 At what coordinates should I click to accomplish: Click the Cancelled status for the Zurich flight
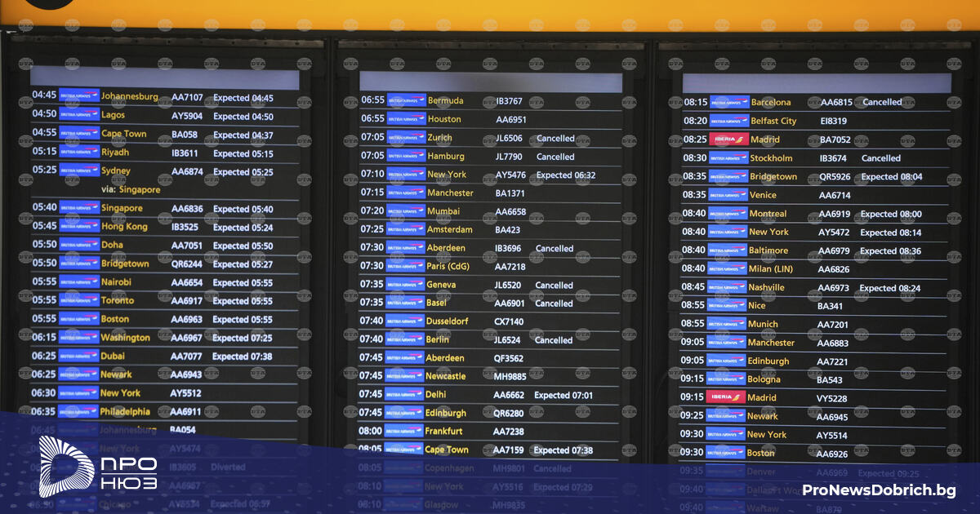click(x=555, y=139)
